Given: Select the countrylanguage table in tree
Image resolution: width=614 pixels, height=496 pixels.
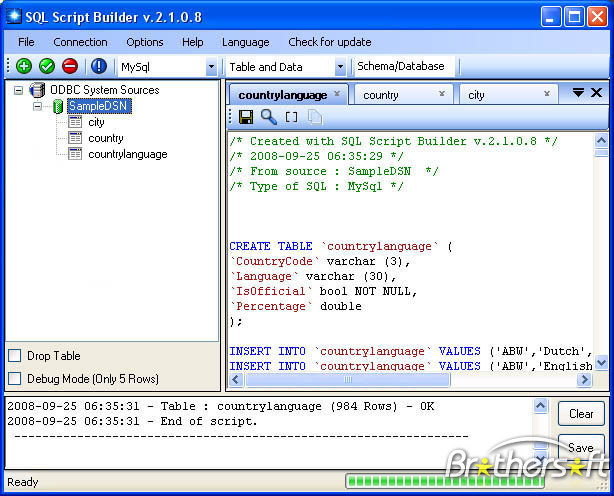Looking at the screenshot, I should (128, 154).
